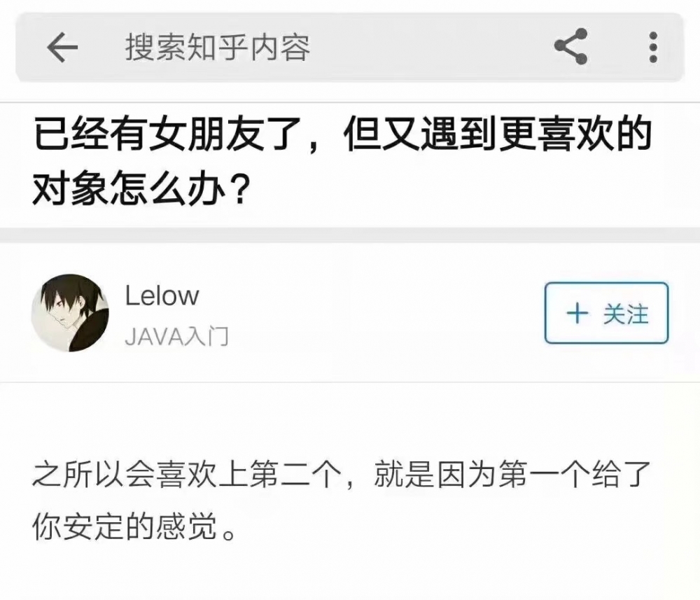Tap the back arrow icon

[x=62, y=47]
